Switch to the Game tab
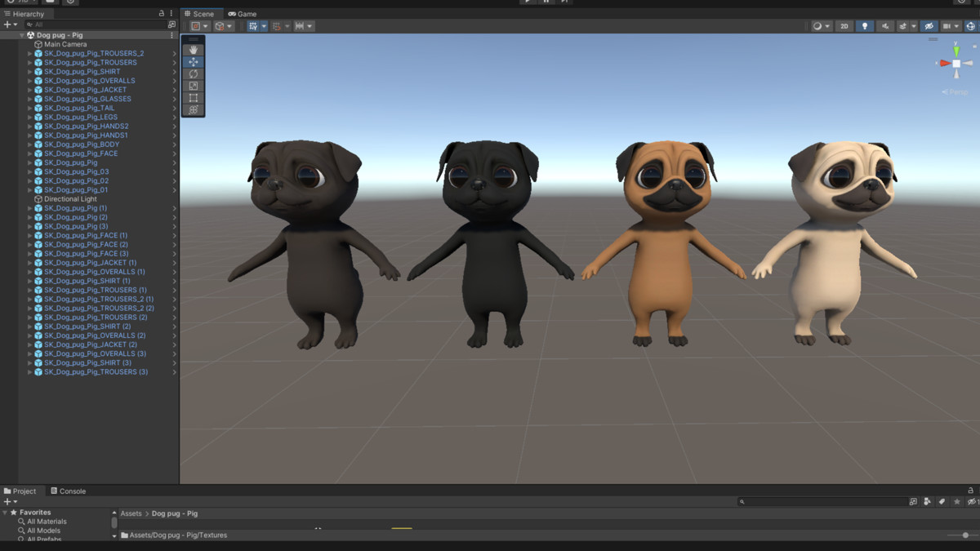The height and width of the screenshot is (551, 980). pyautogui.click(x=243, y=14)
